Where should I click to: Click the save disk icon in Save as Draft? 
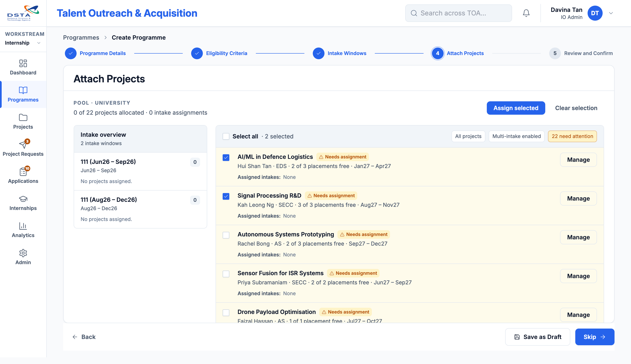tap(517, 337)
